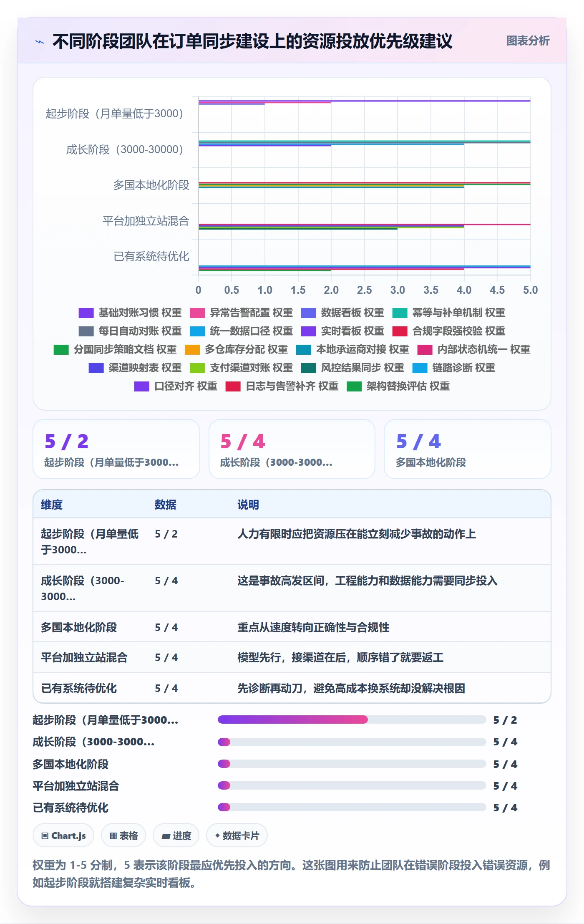
Task: Click 合规字段强校验 权重 legend swatch
Action: [400, 331]
